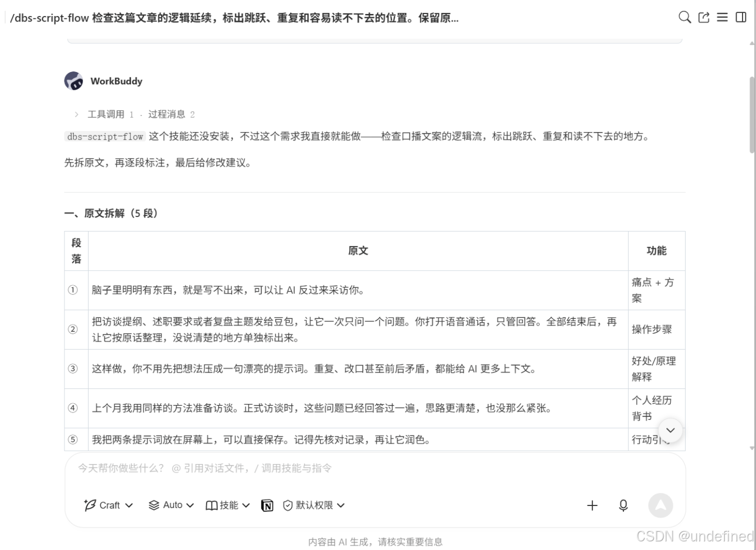The height and width of the screenshot is (550, 756).
Task: Click the 个人经历背书 cell
Action: tap(657, 408)
